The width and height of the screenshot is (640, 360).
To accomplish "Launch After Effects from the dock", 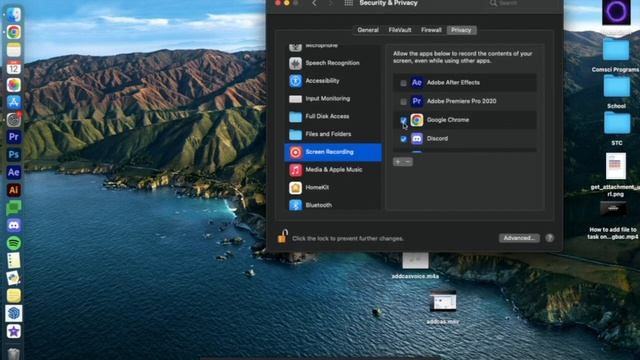I will (13, 172).
